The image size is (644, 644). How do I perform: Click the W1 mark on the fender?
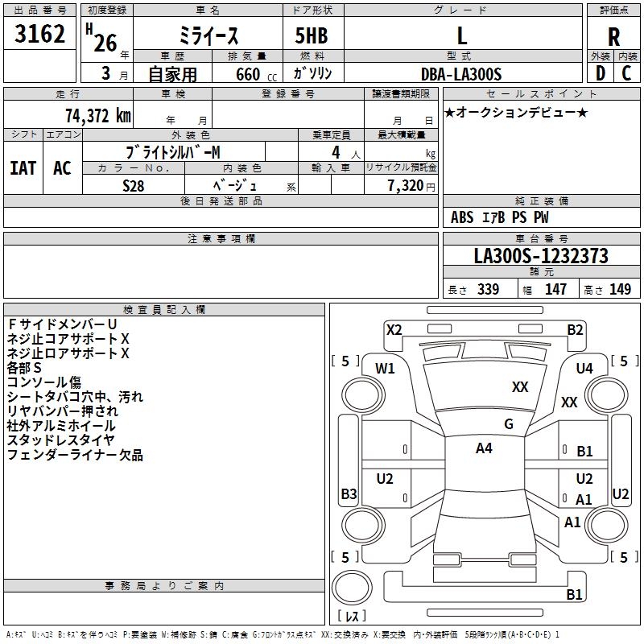tap(385, 369)
